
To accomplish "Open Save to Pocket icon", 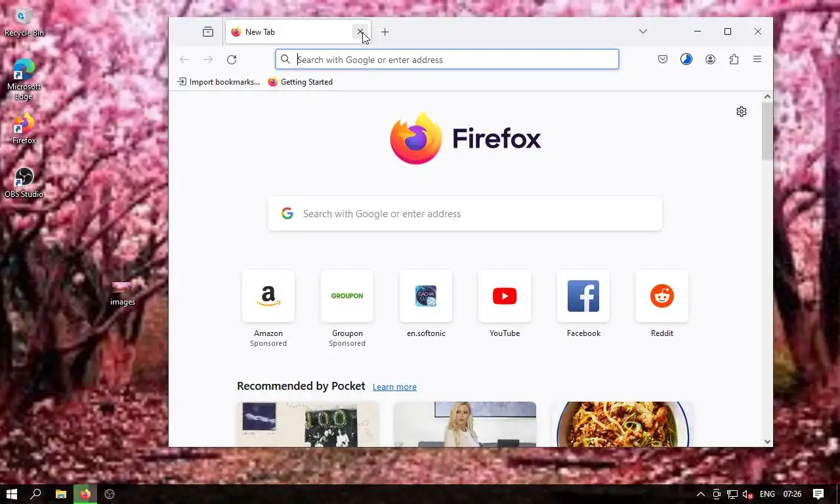I will [x=663, y=60].
